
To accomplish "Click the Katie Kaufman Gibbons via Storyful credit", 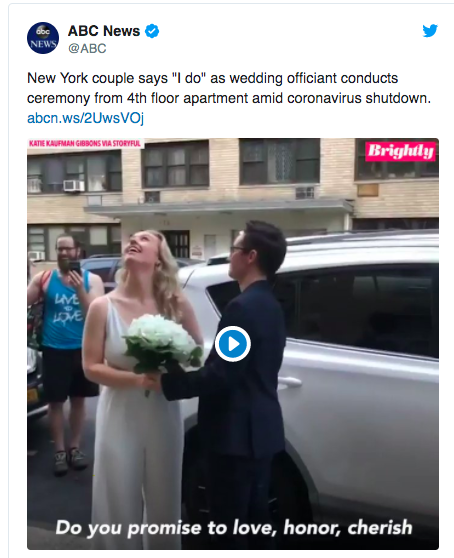I will pos(85,143).
